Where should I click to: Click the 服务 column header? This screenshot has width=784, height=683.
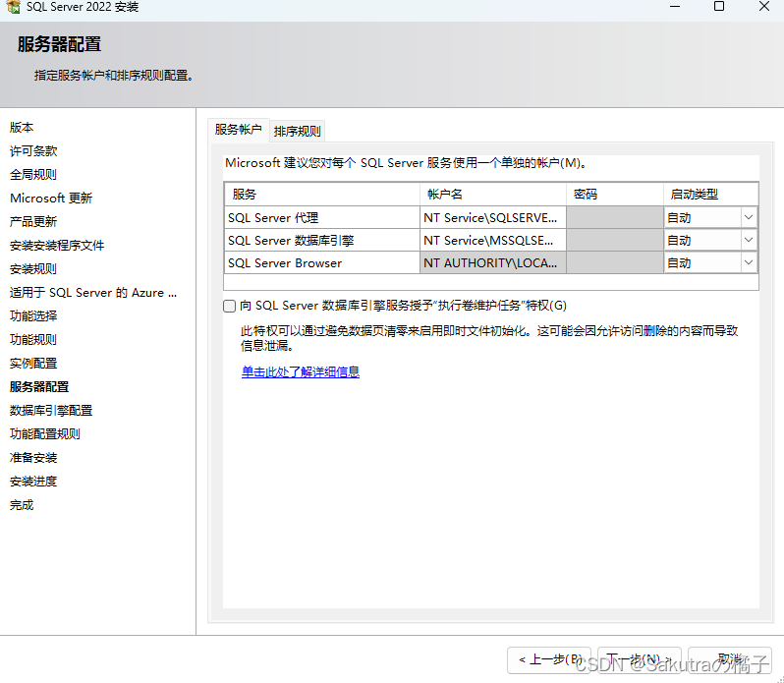click(321, 194)
